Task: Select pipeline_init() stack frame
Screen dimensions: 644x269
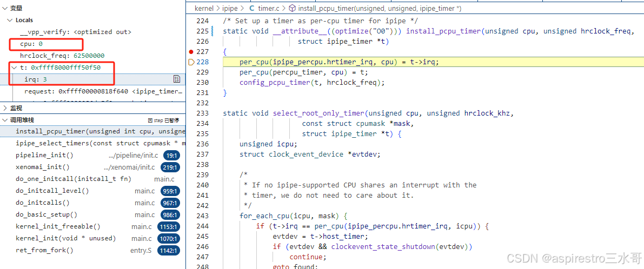Action: (x=93, y=155)
